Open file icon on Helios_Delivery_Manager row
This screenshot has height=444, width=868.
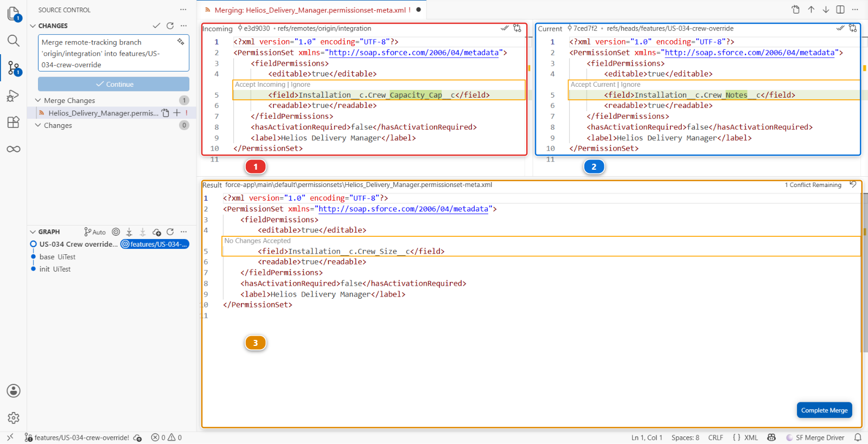pos(165,113)
